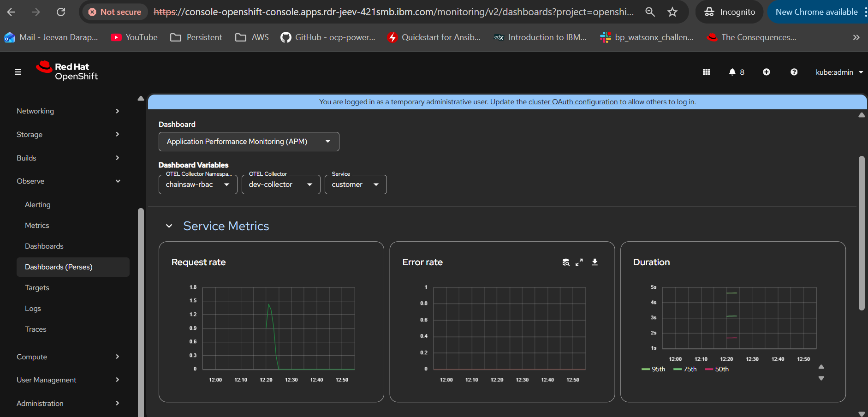Image resolution: width=868 pixels, height=417 pixels.
Task: Open OTEL Collector Namespace dropdown
Action: (x=198, y=185)
